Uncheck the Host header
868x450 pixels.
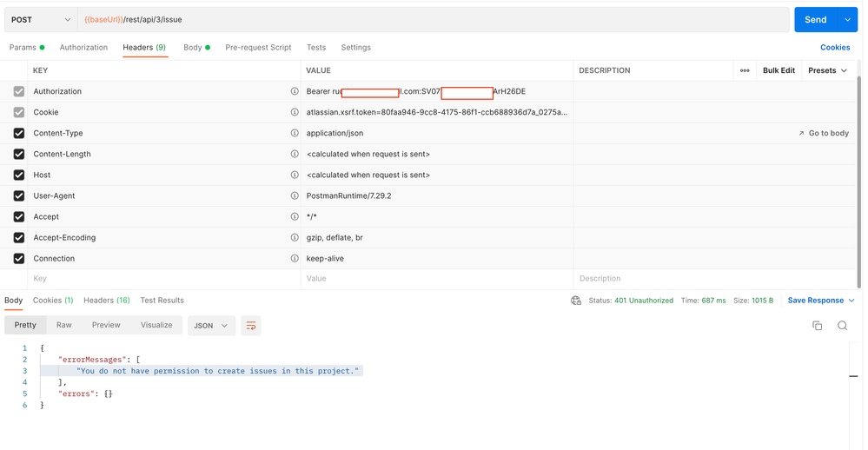pyautogui.click(x=19, y=175)
